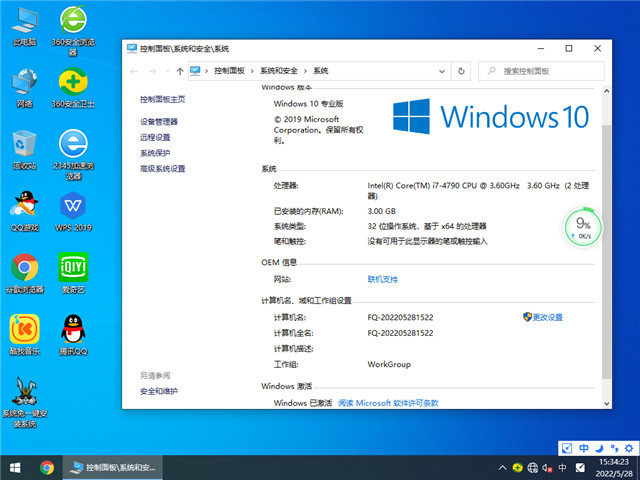The width and height of the screenshot is (640, 480).
Task: Select the 回收站 recycle bin icon
Action: pos(24,150)
